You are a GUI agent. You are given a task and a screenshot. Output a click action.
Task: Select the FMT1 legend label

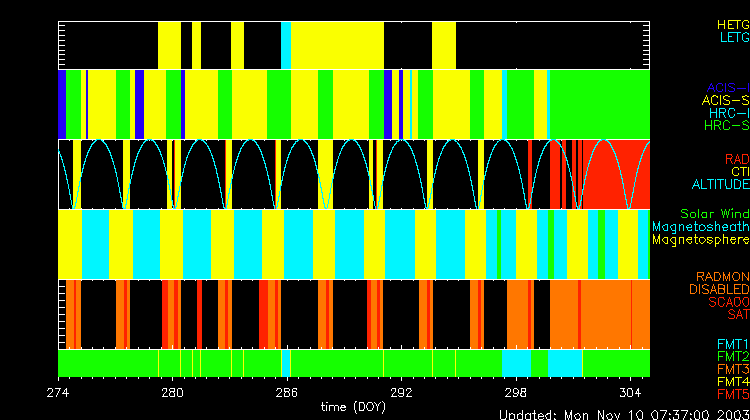[x=733, y=344]
